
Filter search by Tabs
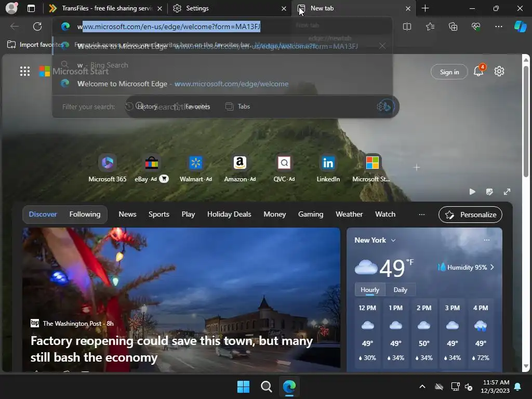point(237,107)
